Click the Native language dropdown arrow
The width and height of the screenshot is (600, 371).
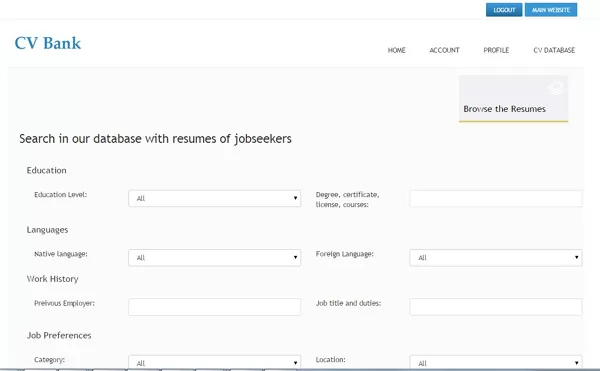(x=295, y=257)
